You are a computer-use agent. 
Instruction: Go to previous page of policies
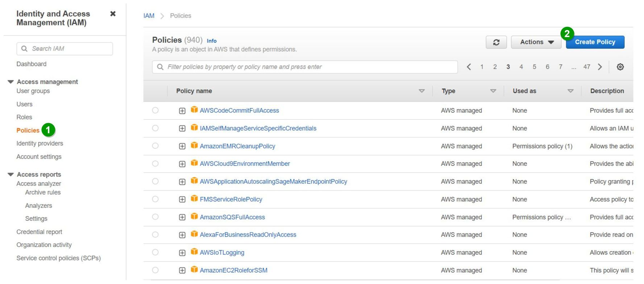point(469,67)
